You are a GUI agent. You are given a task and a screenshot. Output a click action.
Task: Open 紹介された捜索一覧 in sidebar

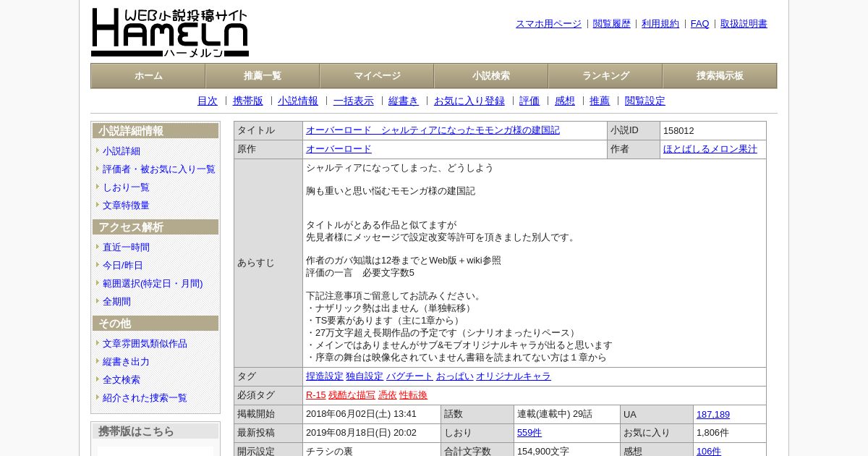pos(145,398)
